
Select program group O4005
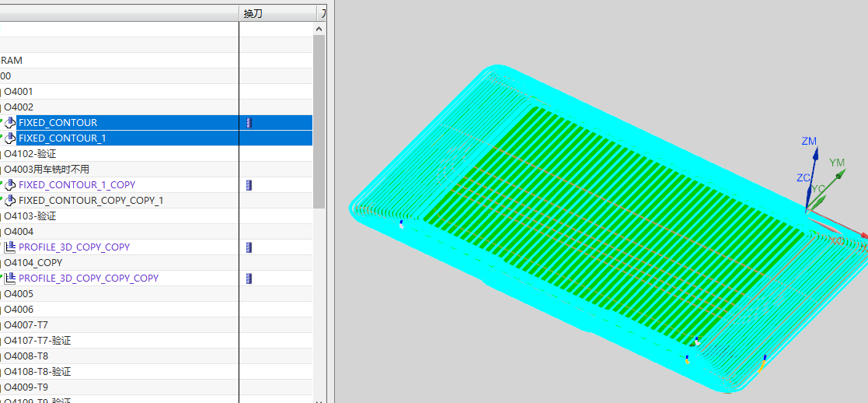point(19,294)
